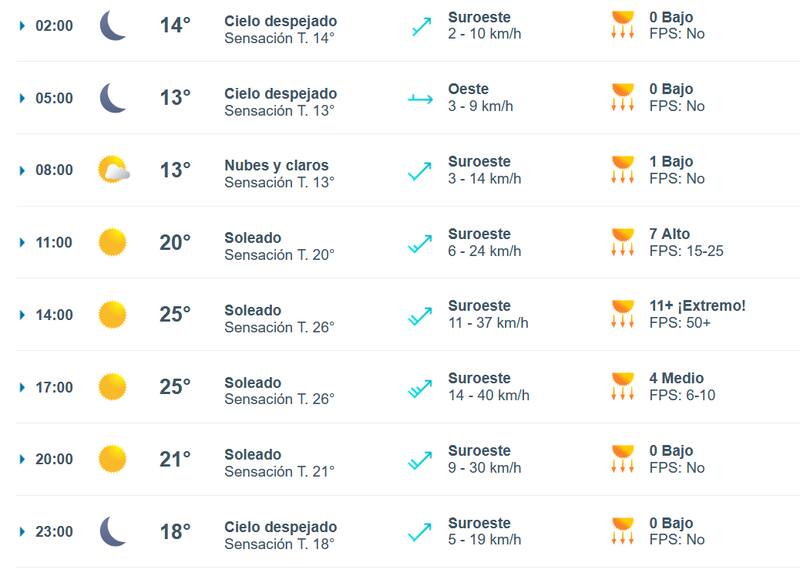
Task: Click the wind arrow icon at 14:00
Action: coord(420,315)
